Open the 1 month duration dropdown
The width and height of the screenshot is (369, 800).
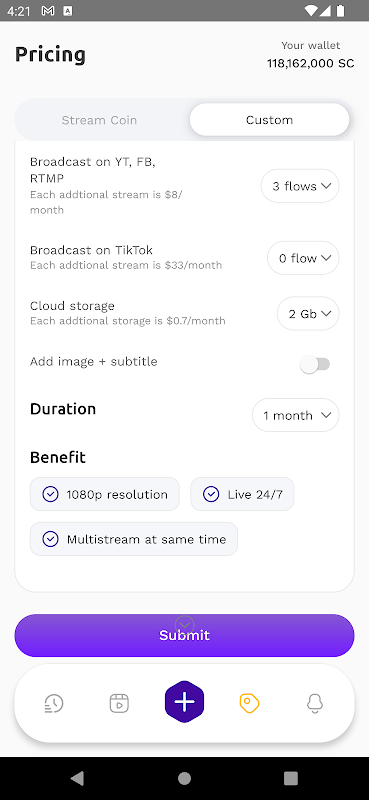pyautogui.click(x=296, y=415)
